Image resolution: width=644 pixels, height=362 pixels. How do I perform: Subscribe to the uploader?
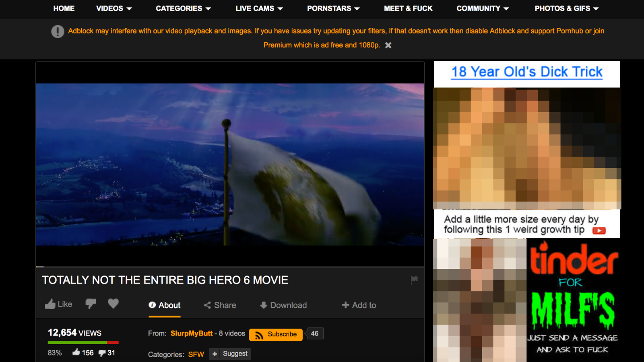click(276, 334)
